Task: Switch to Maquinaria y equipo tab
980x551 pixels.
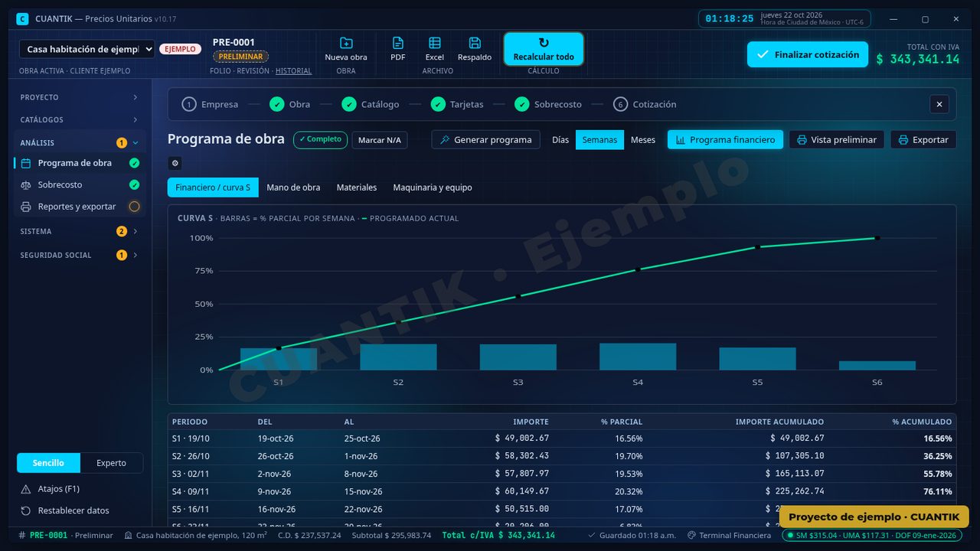Action: click(433, 187)
